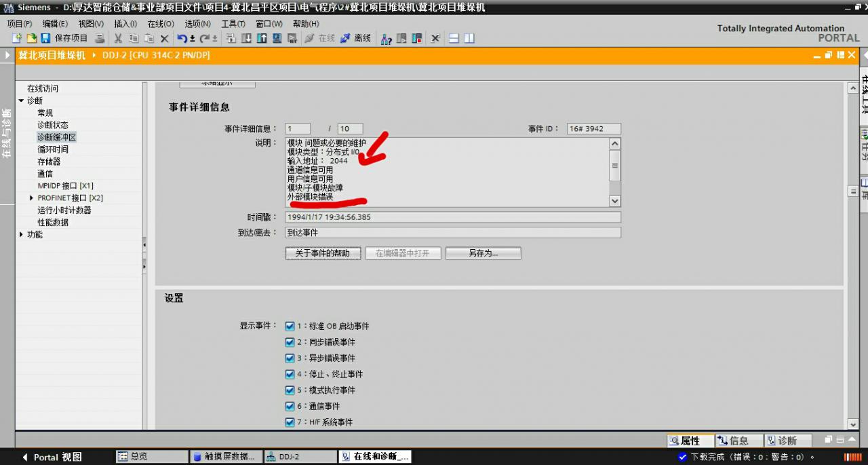Image resolution: width=868 pixels, height=465 pixels.
Task: Disable the 6：通信事件 checkbox
Action: pos(290,406)
